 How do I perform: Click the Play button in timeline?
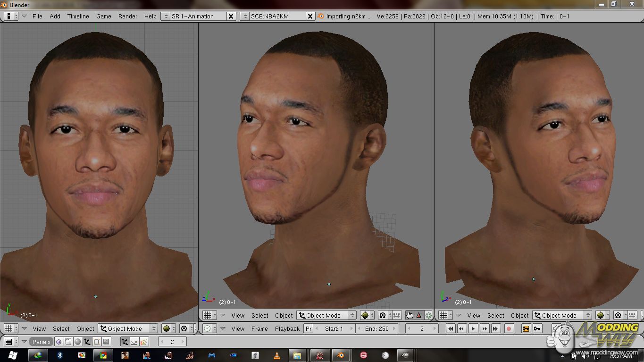pos(473,328)
